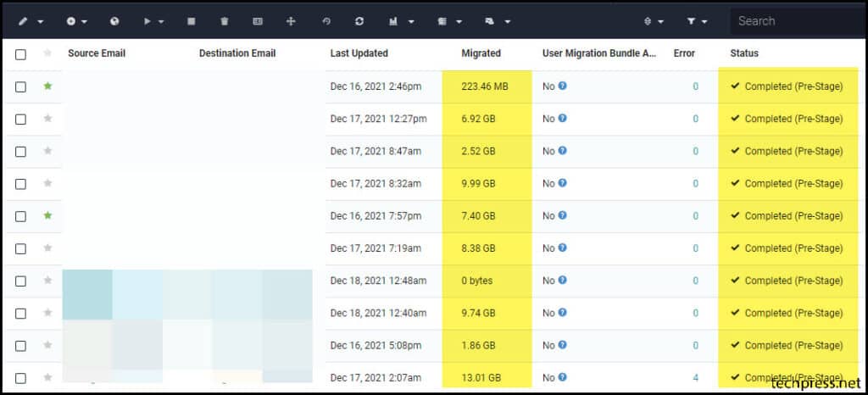
Task: Check the box for the 9.99 GB row
Action: [20, 184]
